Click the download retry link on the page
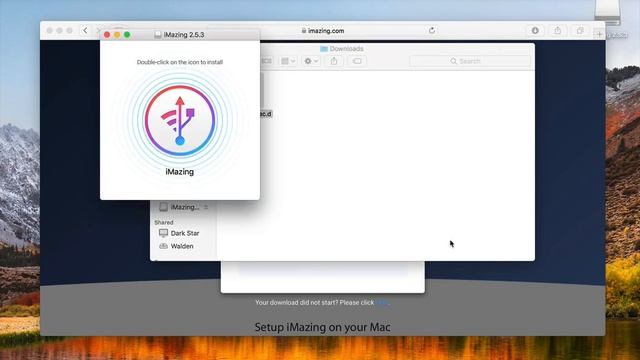The height and width of the screenshot is (360, 640). pyautogui.click(x=382, y=302)
